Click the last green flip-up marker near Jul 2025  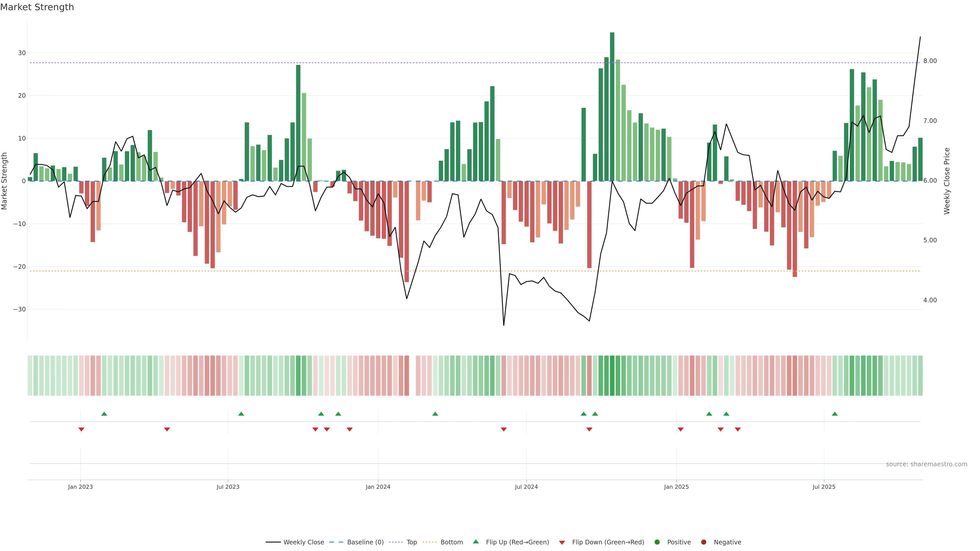[835, 414]
